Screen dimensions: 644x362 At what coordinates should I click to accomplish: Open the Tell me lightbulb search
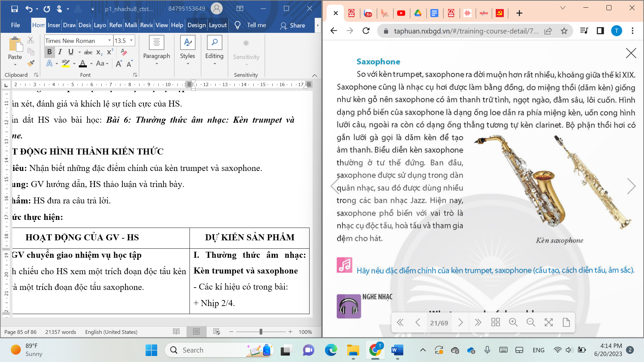point(237,25)
